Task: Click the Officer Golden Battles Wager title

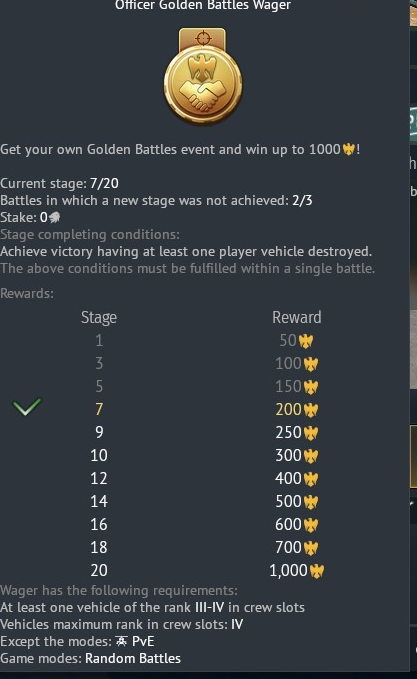Action: coord(203,6)
